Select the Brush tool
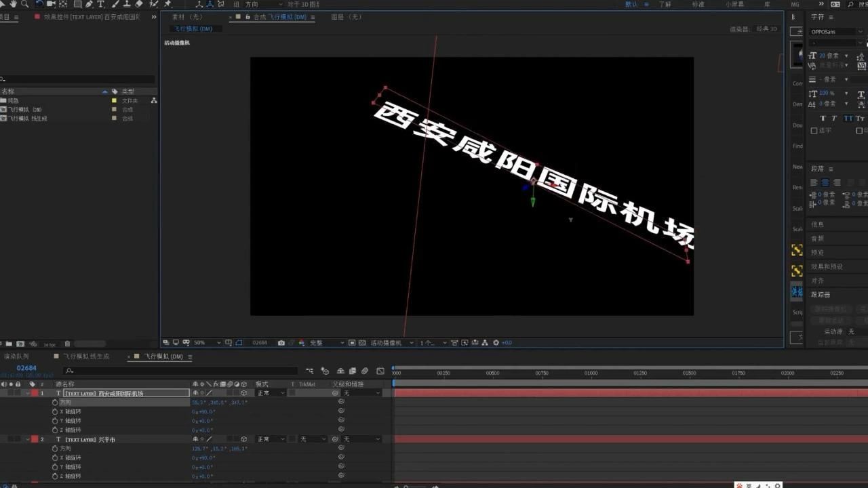Screen dimensions: 868x488 pos(115,4)
